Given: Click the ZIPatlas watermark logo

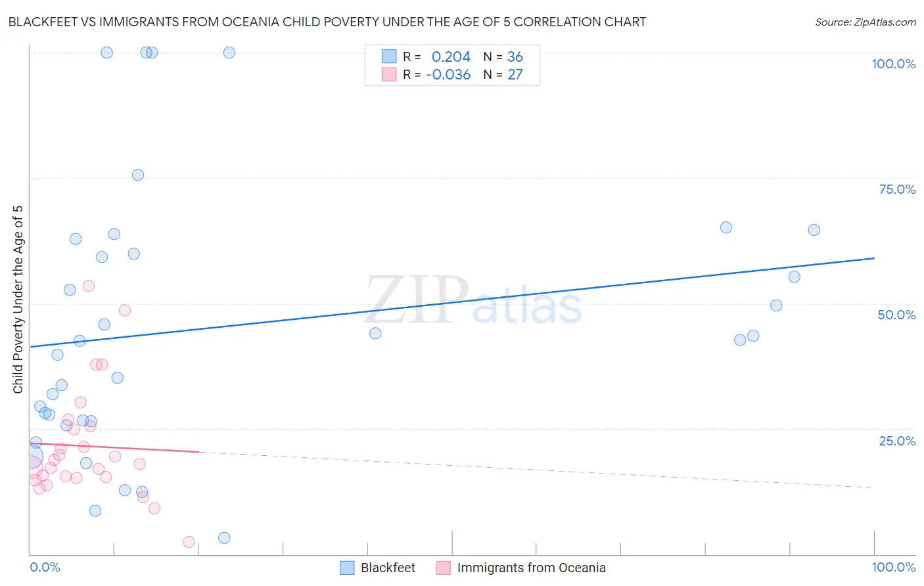Looking at the screenshot, I should click(x=474, y=301).
